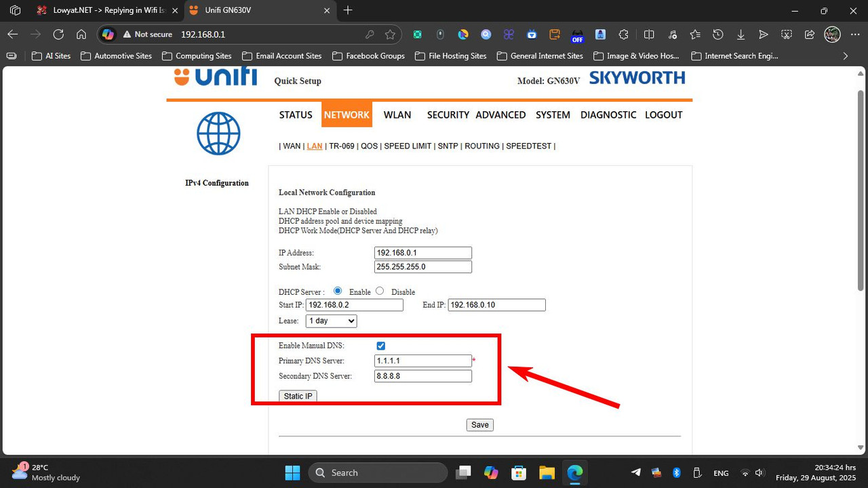Open Facebook Groups bookmark folder
This screenshot has width=868, height=488.
click(368, 56)
